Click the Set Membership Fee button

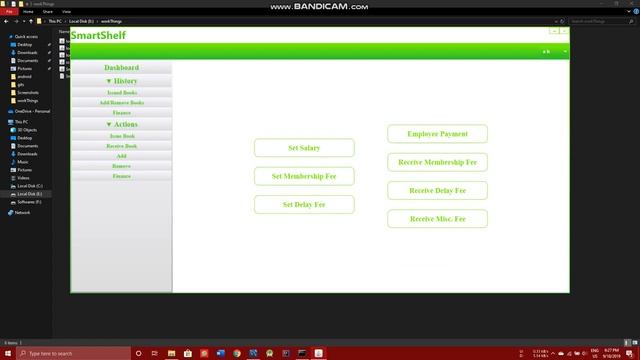pyautogui.click(x=304, y=176)
